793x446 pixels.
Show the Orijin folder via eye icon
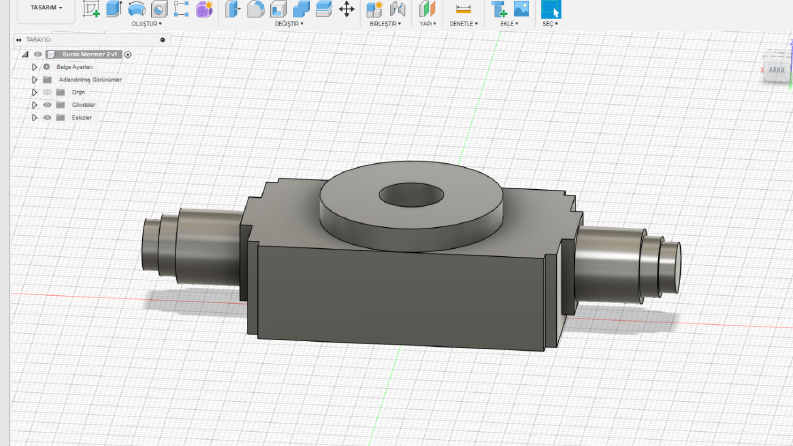tap(47, 92)
